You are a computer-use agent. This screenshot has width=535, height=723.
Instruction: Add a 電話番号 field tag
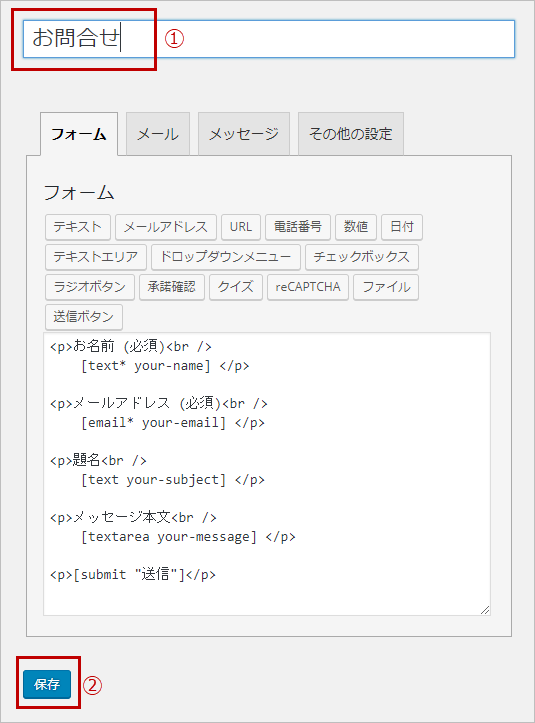pos(297,227)
